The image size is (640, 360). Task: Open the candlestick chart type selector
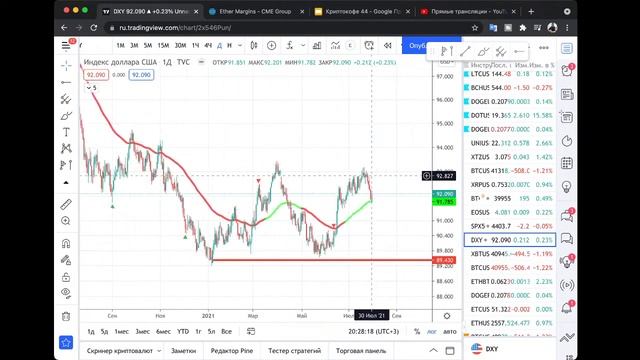coord(254,45)
